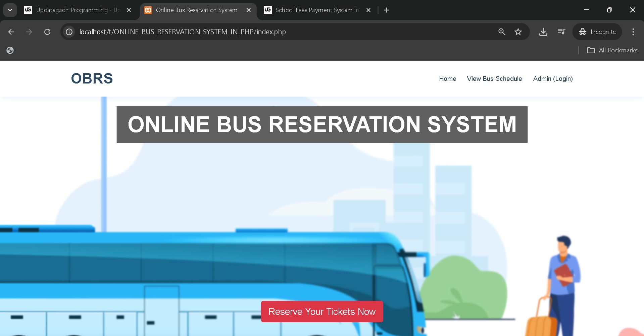Go to Admin Login page
644x336 pixels.
[x=553, y=78]
